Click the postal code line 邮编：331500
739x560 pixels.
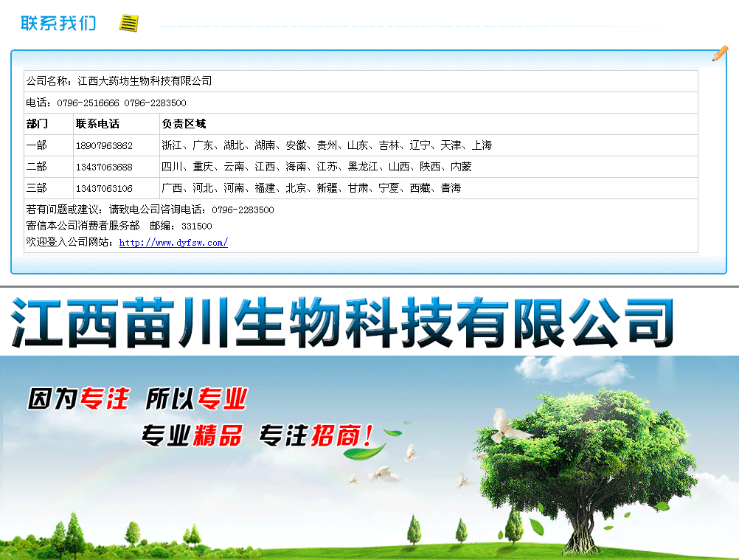[x=181, y=226]
